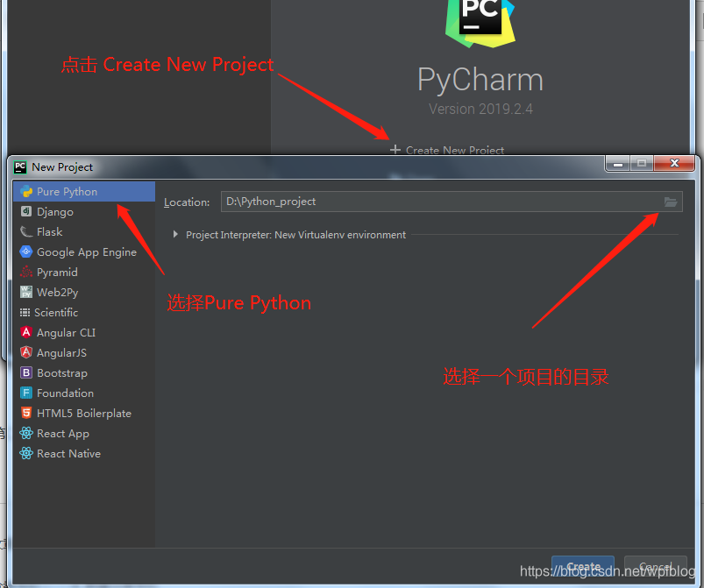The height and width of the screenshot is (588, 704).
Task: Click the Version 2019.2.4 text
Action: [x=480, y=109]
